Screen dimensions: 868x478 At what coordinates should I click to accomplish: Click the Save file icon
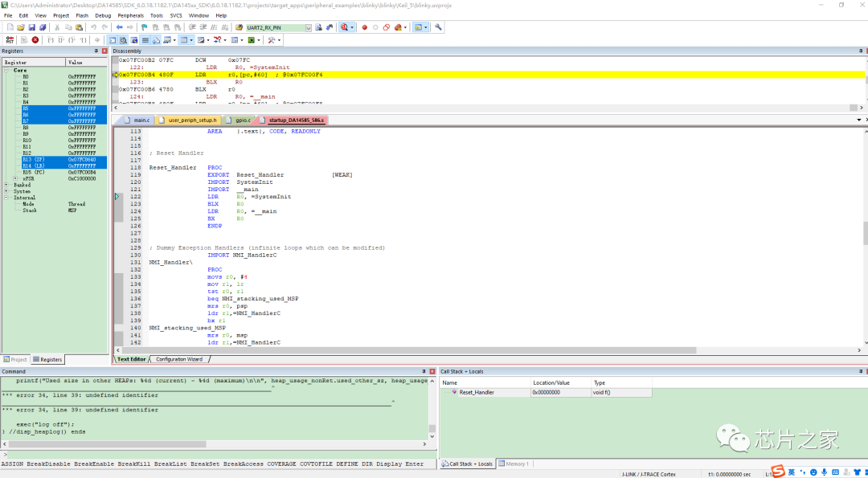coord(31,27)
